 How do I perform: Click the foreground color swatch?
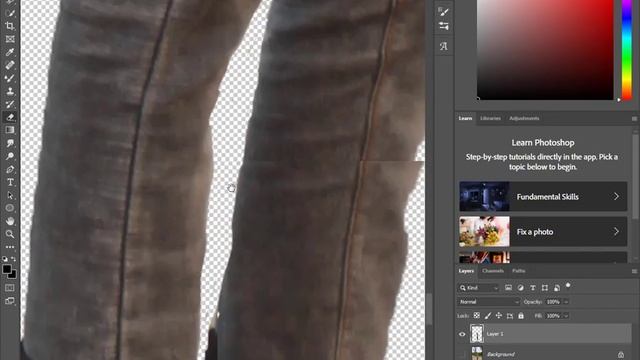7,269
